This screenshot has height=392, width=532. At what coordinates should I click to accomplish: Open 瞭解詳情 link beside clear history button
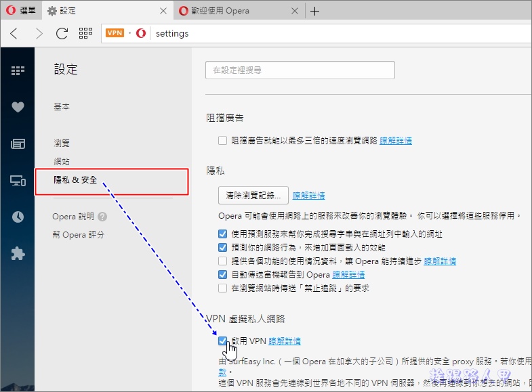309,196
